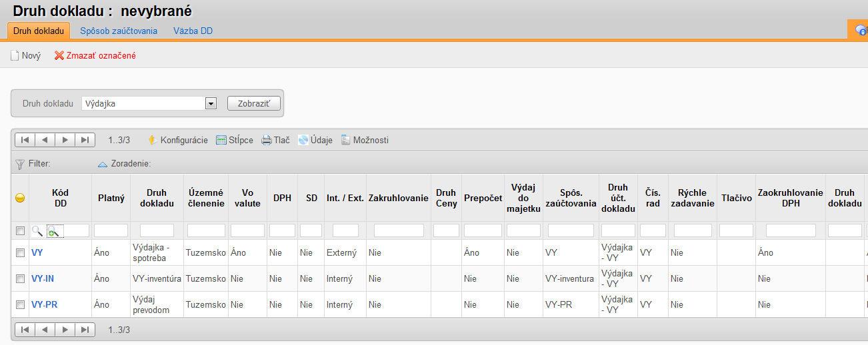
Task: Click the Tlač printer icon
Action: pyautogui.click(x=266, y=140)
